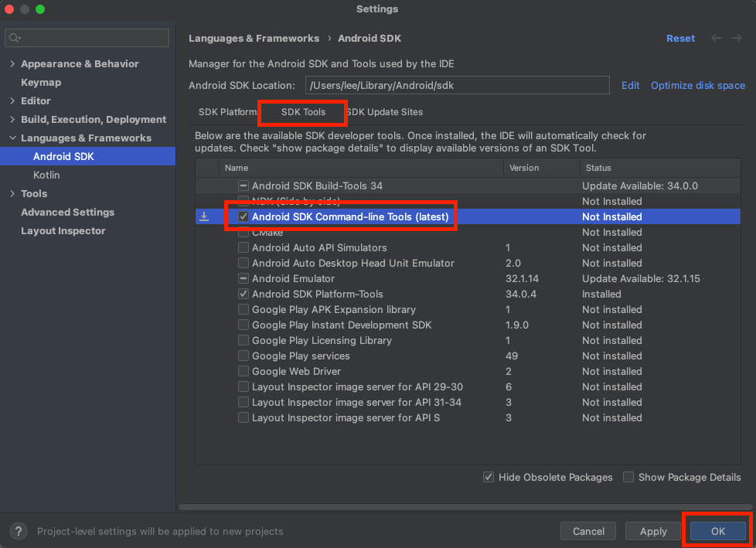Click Languages & Frameworks breadcrumb
Viewport: 756px width, 548px height.
point(254,38)
